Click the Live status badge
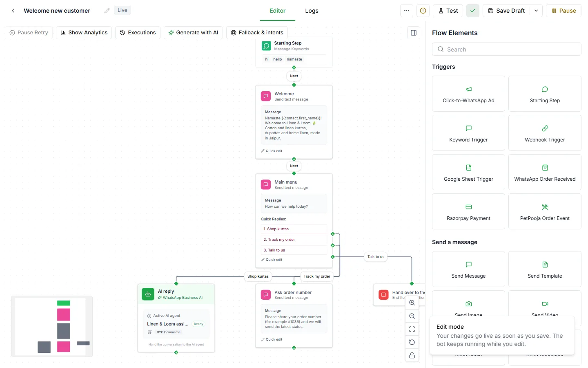The height and width of the screenshot is (368, 588). coord(122,10)
